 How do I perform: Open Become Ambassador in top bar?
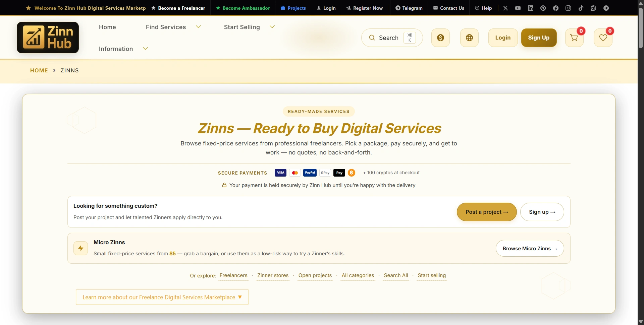[x=243, y=8]
